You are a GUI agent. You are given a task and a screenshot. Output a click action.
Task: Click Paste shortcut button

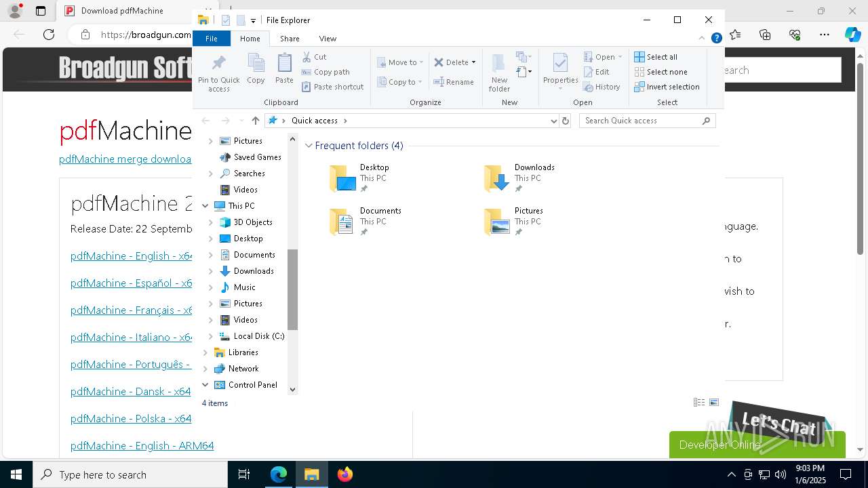click(332, 87)
